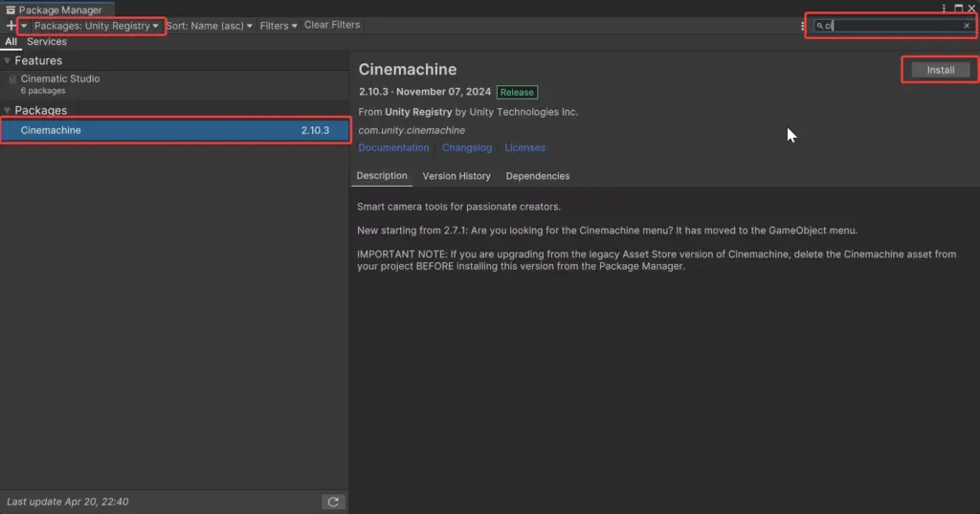Switch to the All tab
The image size is (980, 514).
coord(11,42)
